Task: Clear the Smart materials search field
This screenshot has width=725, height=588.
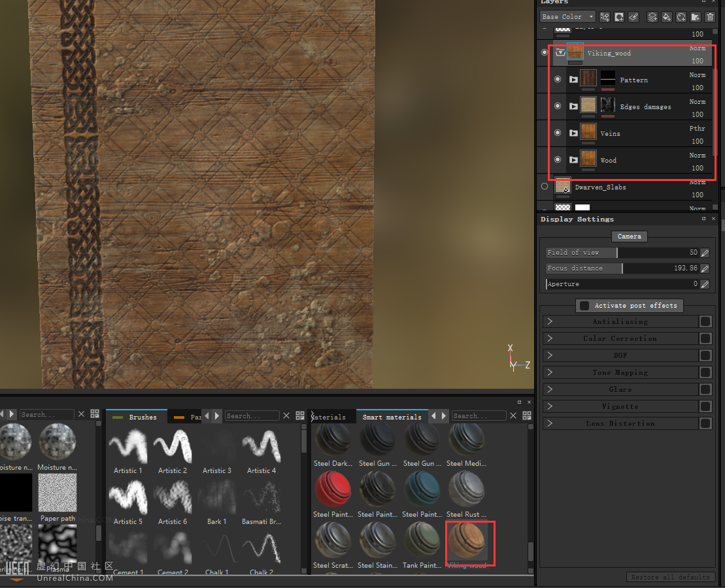Action: click(513, 416)
